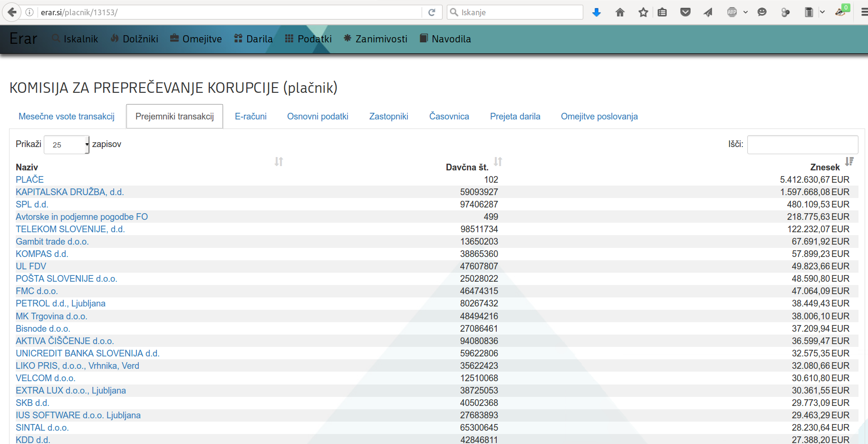This screenshot has width=868, height=444.
Task: Bookmark this page with the star icon
Action: click(x=643, y=12)
